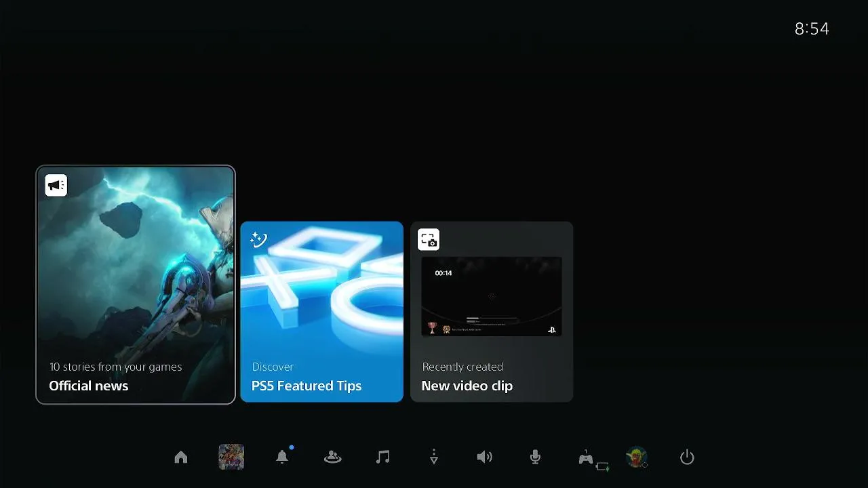Check the controller battery indicator

pyautogui.click(x=602, y=466)
